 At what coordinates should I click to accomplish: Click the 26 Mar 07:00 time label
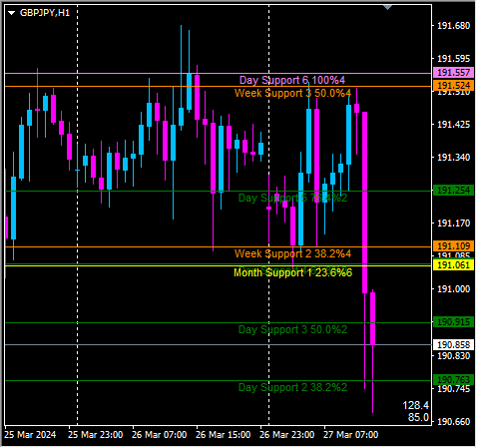(160, 435)
